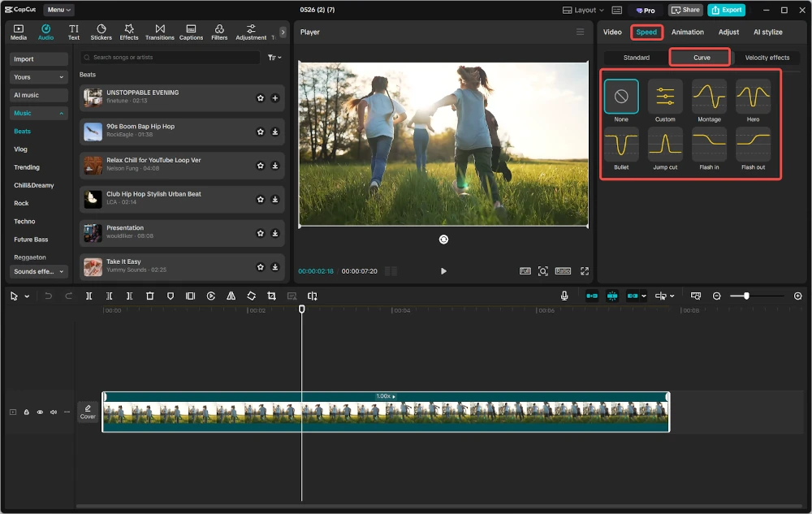Open the Layout dropdown
The width and height of the screenshot is (812, 514).
click(583, 10)
